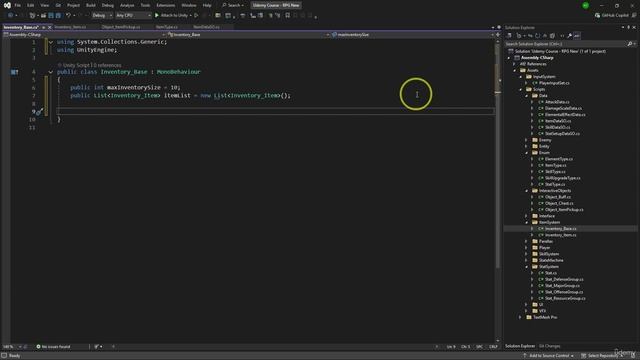Expand the Enemy folder in Solution Explorer
640x360 pixels.
coord(527,140)
